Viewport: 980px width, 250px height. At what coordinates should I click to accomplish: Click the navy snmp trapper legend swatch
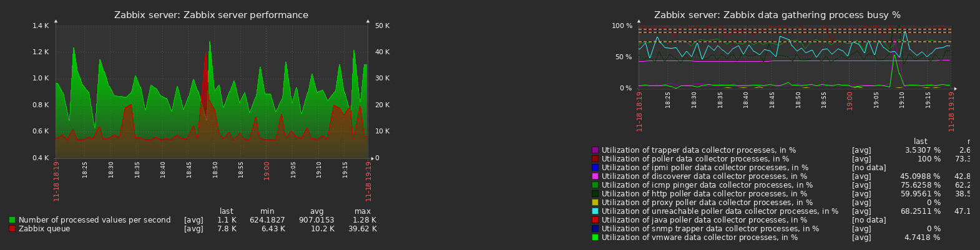(x=595, y=229)
